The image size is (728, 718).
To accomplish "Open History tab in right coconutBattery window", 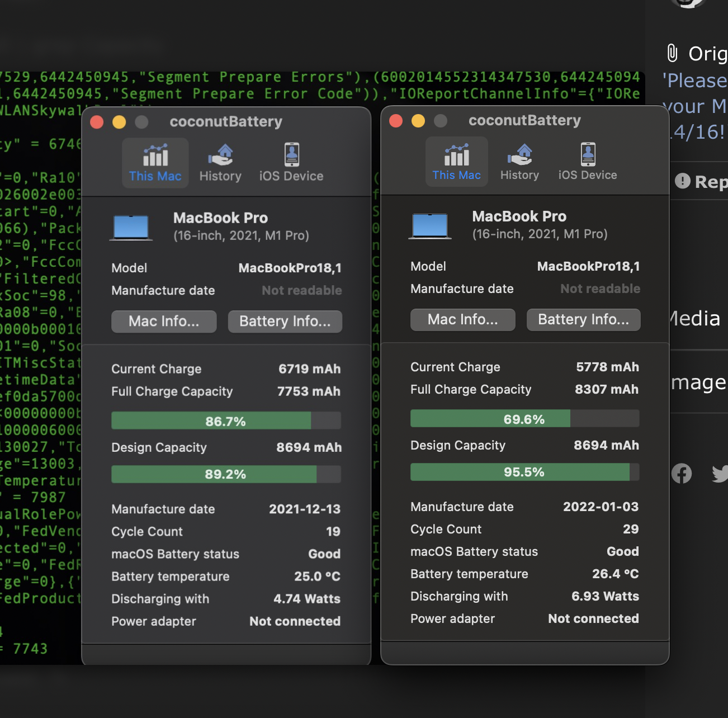I will [x=519, y=162].
